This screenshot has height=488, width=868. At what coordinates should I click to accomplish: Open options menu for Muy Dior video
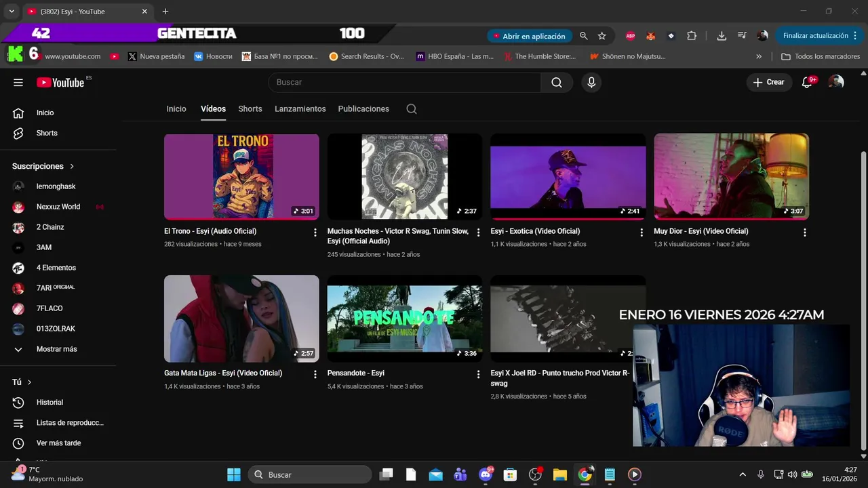tap(805, 232)
